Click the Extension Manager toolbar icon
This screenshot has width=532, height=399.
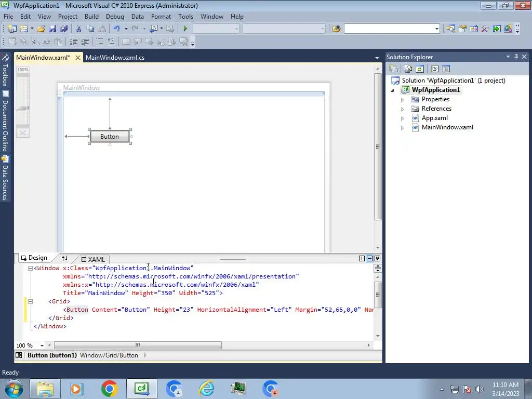point(508,29)
